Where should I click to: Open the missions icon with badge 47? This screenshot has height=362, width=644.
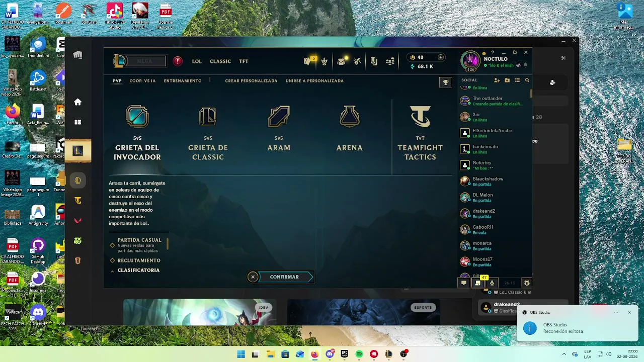click(478, 283)
